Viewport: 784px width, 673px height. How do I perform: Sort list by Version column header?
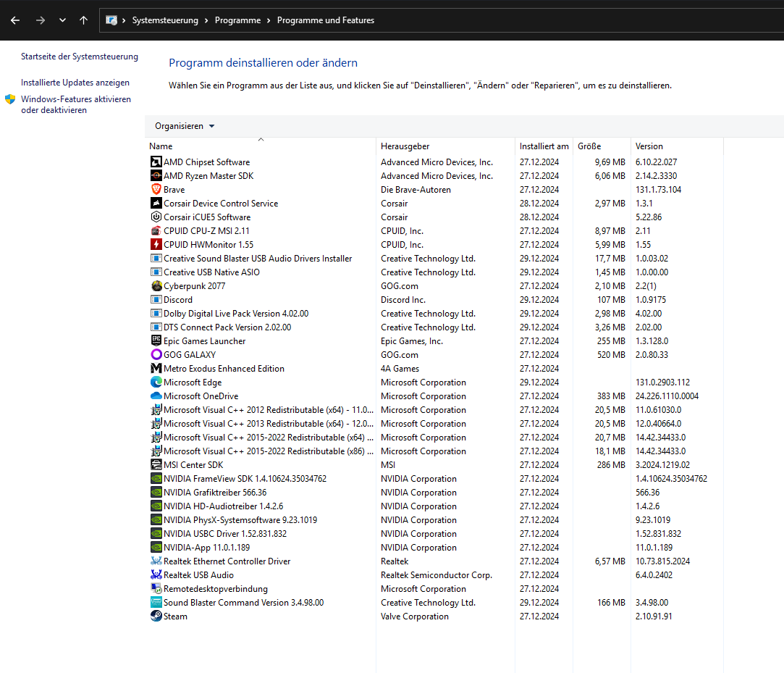[x=649, y=146]
